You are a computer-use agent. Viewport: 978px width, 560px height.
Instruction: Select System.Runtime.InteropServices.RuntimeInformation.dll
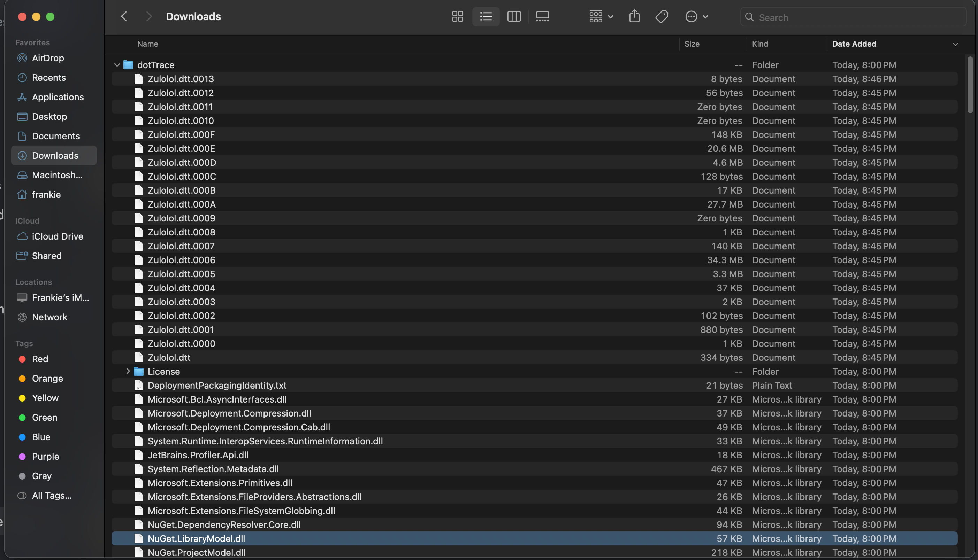(534, 441)
